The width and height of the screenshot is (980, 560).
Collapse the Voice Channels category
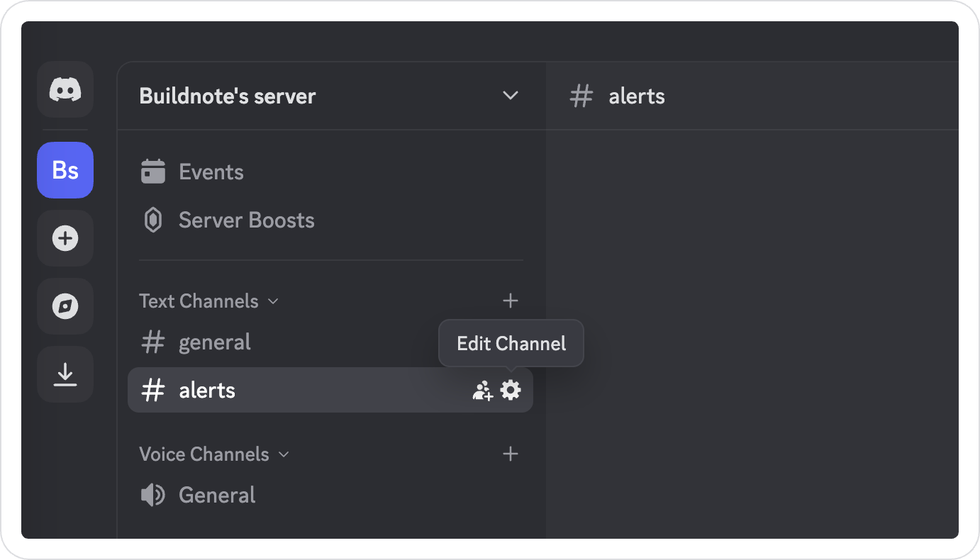pos(214,454)
